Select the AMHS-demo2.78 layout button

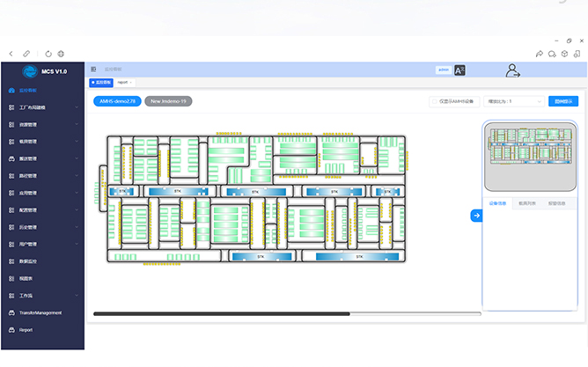tap(117, 101)
